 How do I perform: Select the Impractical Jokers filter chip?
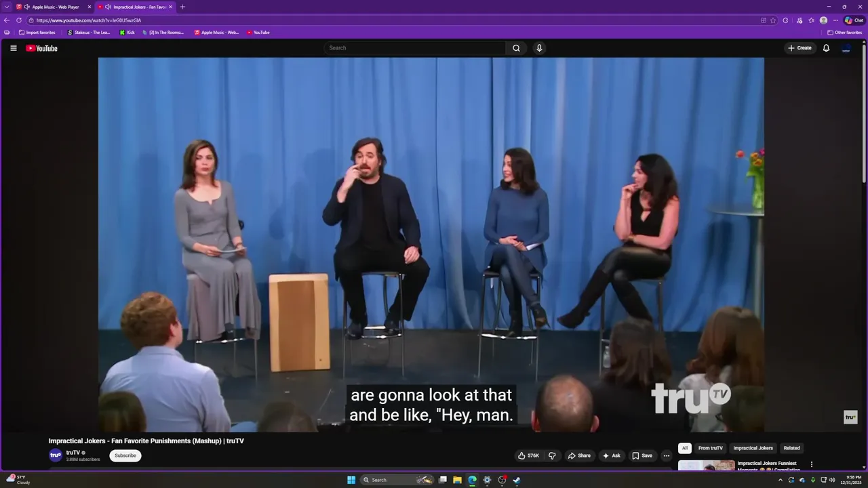(753, 448)
